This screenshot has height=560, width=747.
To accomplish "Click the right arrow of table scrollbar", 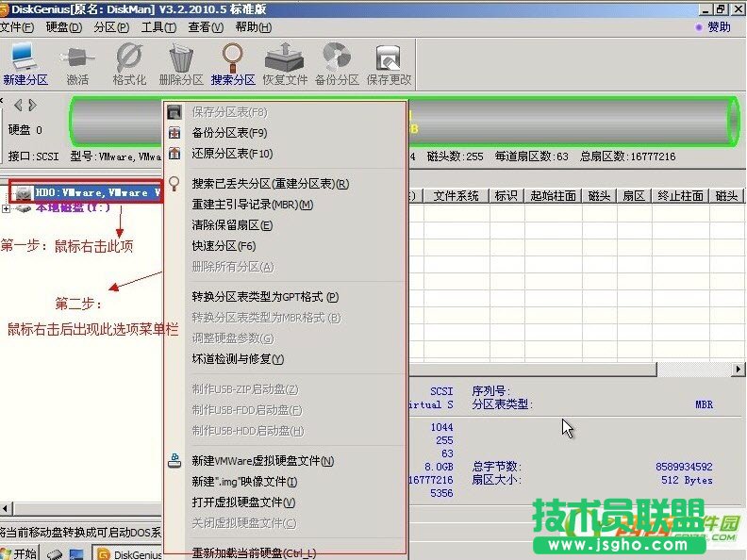I will pyautogui.click(x=738, y=369).
